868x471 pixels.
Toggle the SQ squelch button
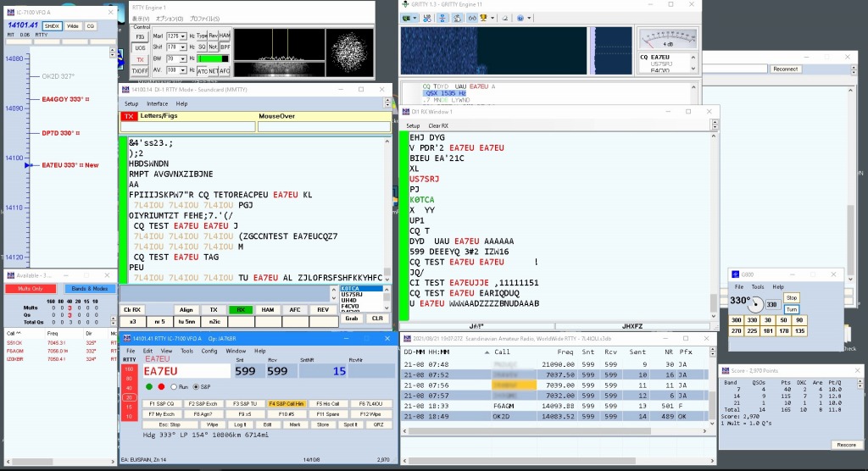click(202, 47)
